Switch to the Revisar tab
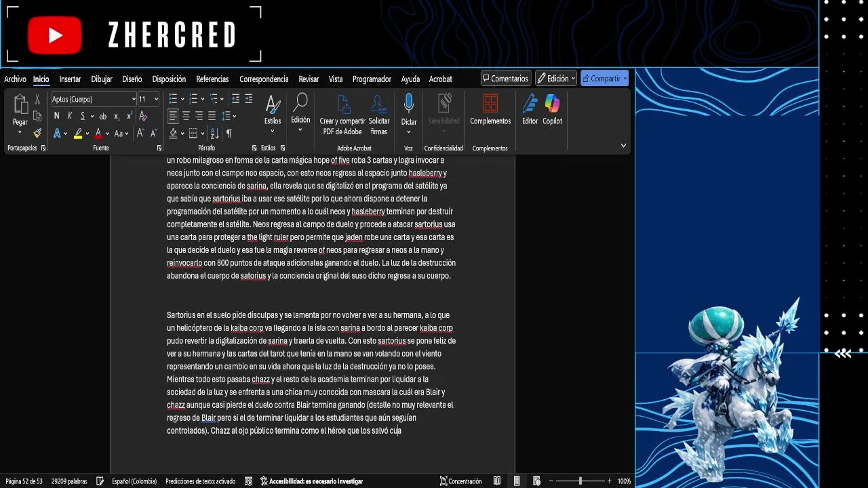This screenshot has height=488, width=868. [309, 79]
